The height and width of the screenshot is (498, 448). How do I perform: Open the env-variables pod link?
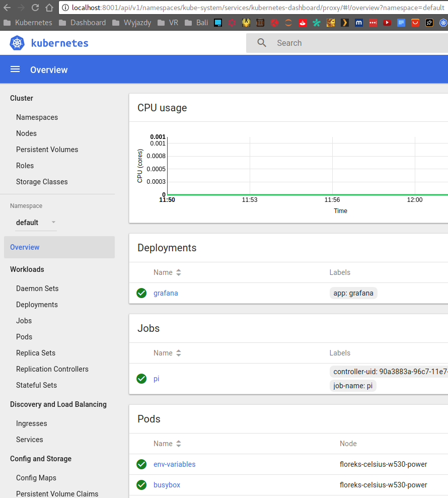pyautogui.click(x=174, y=464)
